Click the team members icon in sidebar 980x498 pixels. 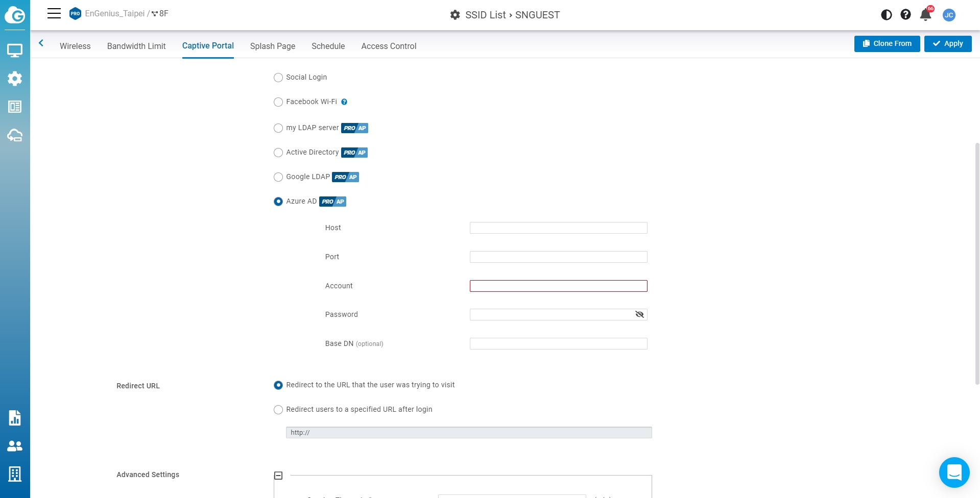pos(15,446)
